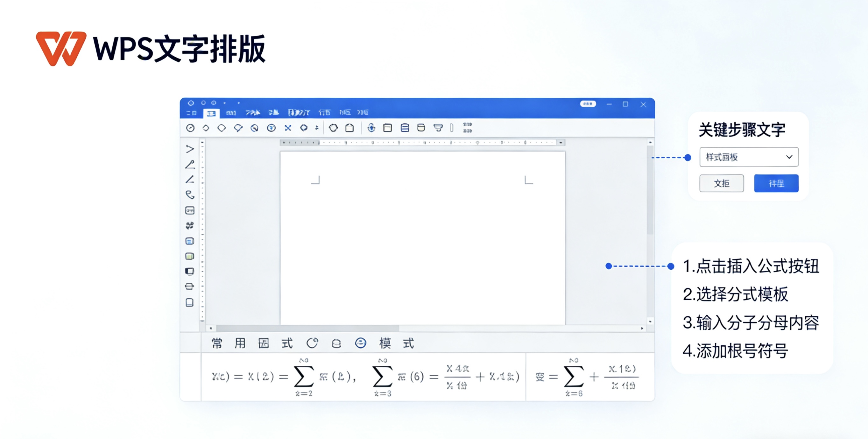Image resolution: width=868 pixels, height=439 pixels.
Task: Click the funnel-shaped icon near the toolbar's right end
Action: (x=437, y=128)
